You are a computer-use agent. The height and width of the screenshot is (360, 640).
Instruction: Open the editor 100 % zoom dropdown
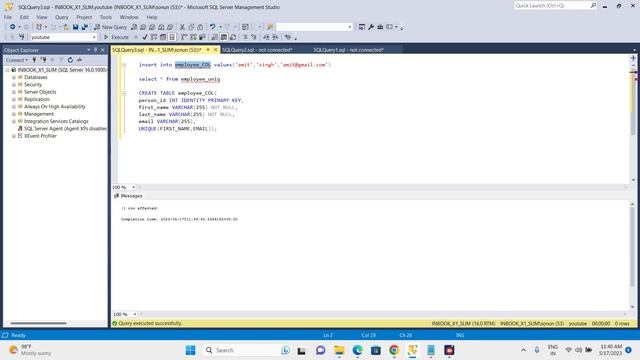pos(133,187)
